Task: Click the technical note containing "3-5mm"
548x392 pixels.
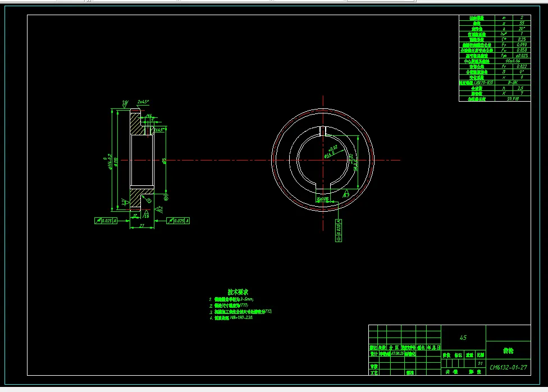Action: [231, 299]
